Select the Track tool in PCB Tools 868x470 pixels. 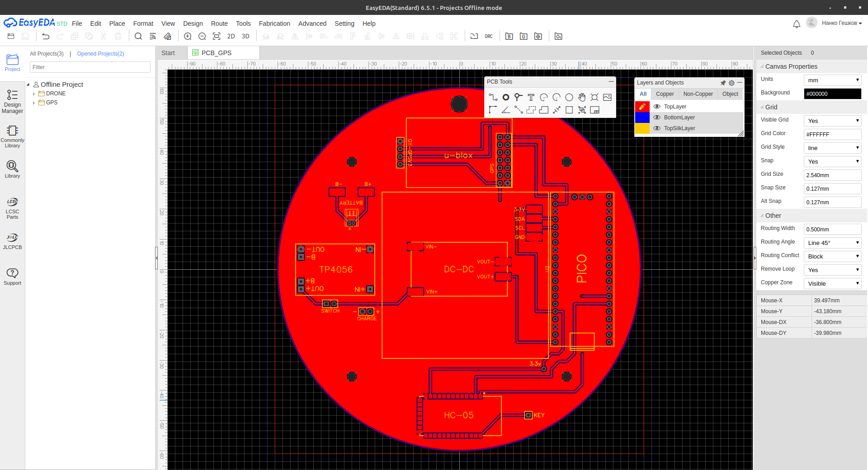click(493, 97)
